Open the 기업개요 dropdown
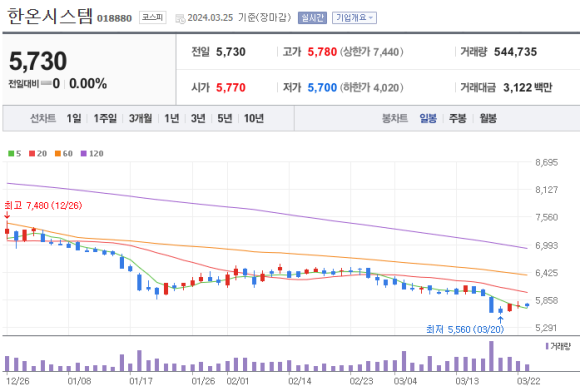The height and width of the screenshot is (391, 580). pyautogui.click(x=354, y=18)
